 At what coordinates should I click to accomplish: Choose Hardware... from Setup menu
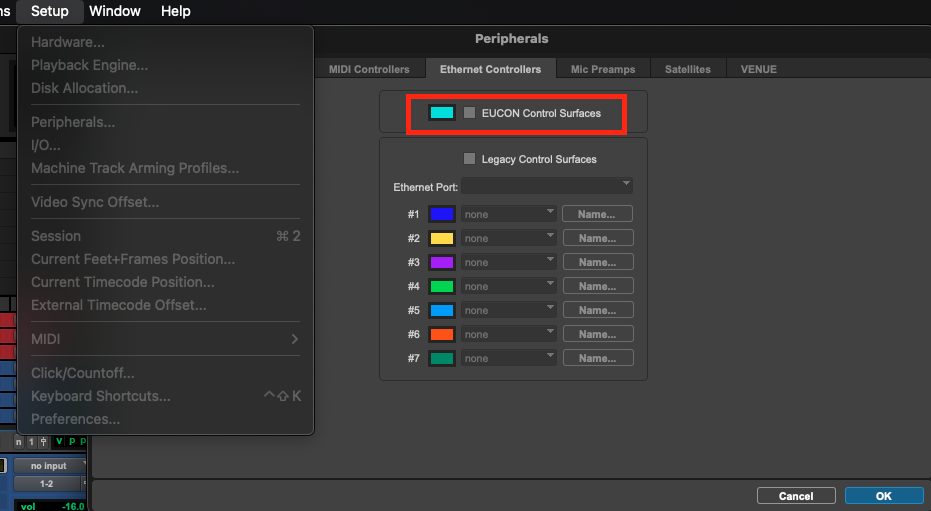165,42
